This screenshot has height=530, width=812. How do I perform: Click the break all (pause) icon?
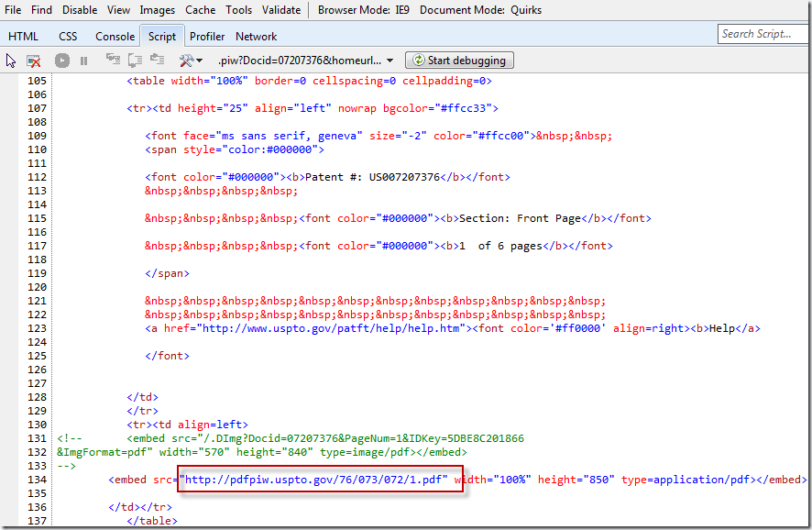coord(84,61)
